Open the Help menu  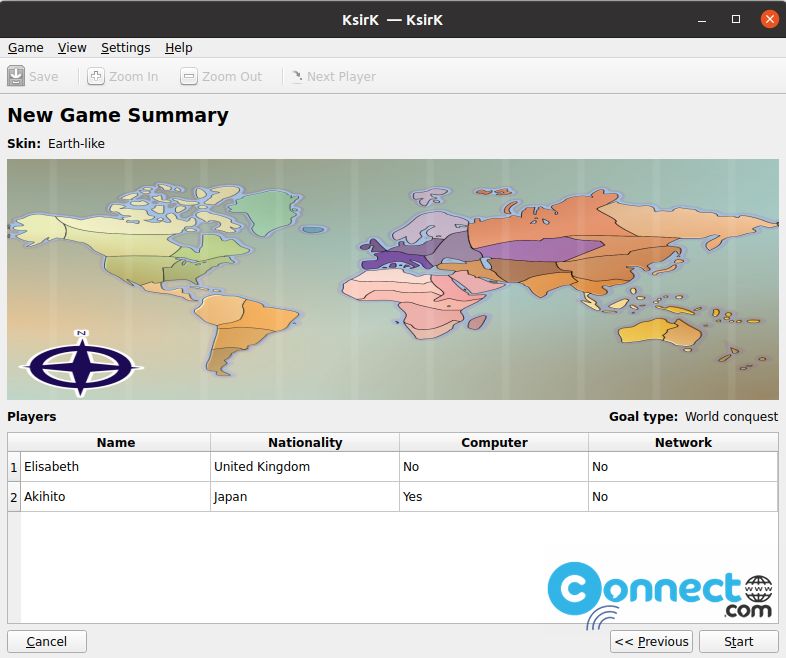(179, 47)
